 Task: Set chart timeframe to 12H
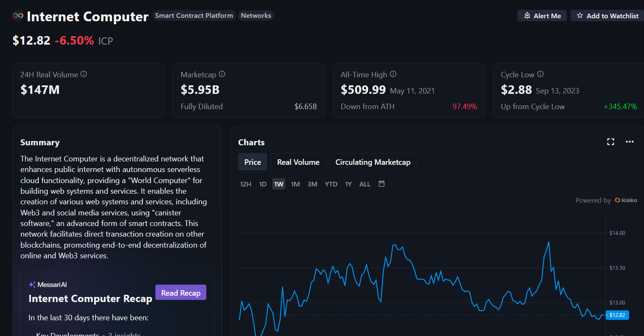tap(245, 184)
